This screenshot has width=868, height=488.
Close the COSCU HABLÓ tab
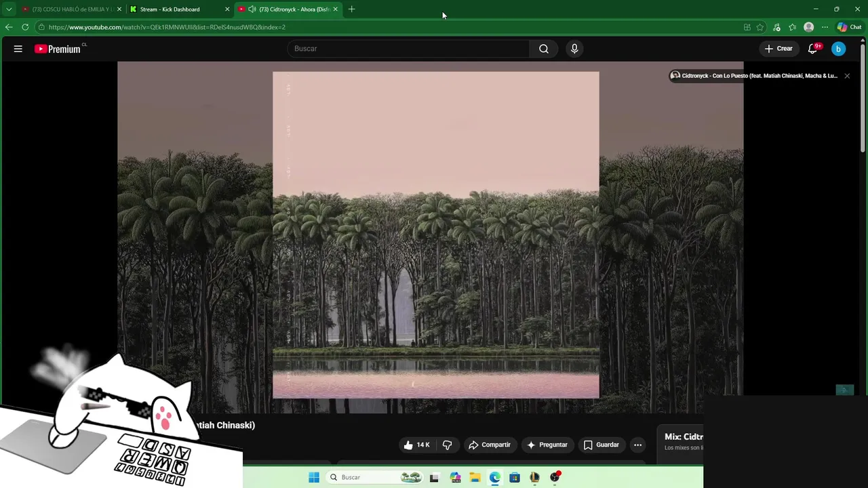[x=119, y=9]
